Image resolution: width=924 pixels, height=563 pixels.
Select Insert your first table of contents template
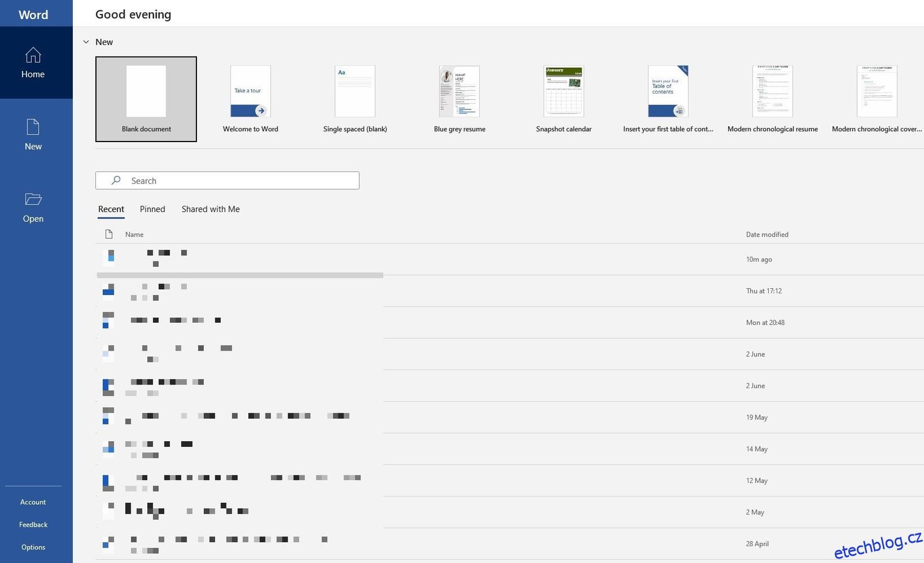coord(668,99)
